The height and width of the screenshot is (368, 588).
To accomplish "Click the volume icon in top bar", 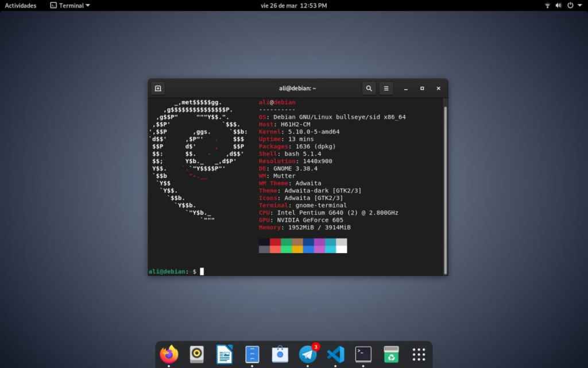I will click(x=559, y=5).
